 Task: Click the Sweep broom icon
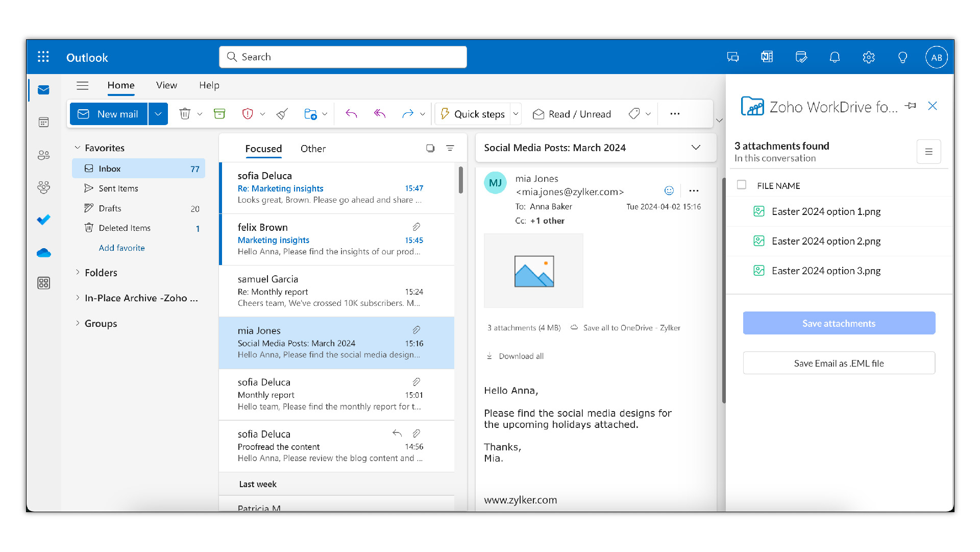(282, 114)
